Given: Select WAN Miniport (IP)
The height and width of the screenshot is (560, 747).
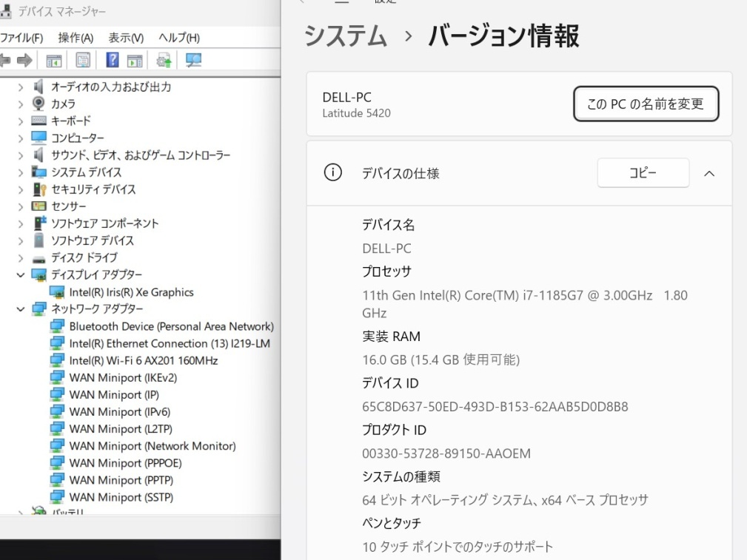Looking at the screenshot, I should pyautogui.click(x=114, y=395).
